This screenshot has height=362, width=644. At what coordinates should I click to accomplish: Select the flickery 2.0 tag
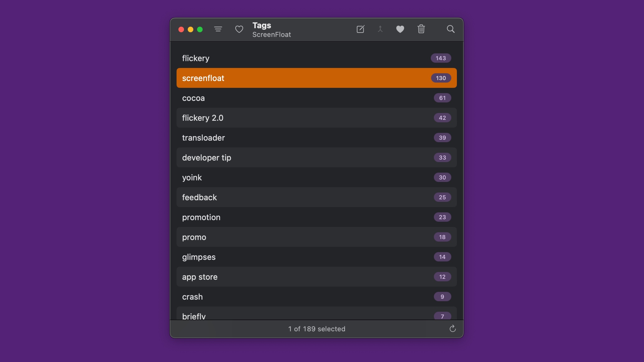pos(316,118)
